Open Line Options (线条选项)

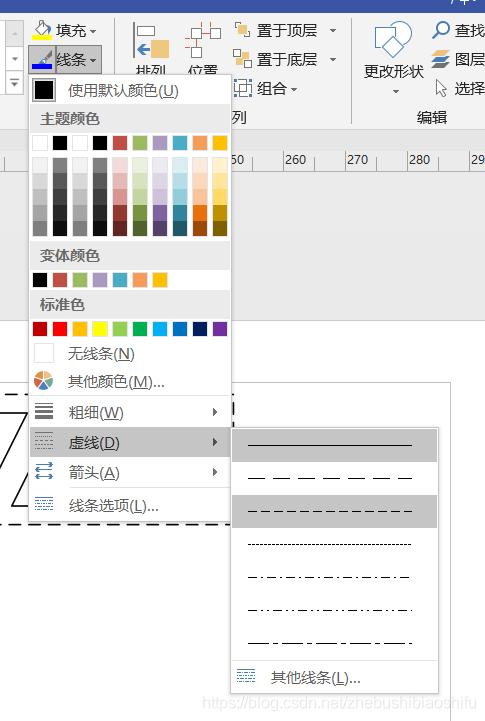[131, 505]
